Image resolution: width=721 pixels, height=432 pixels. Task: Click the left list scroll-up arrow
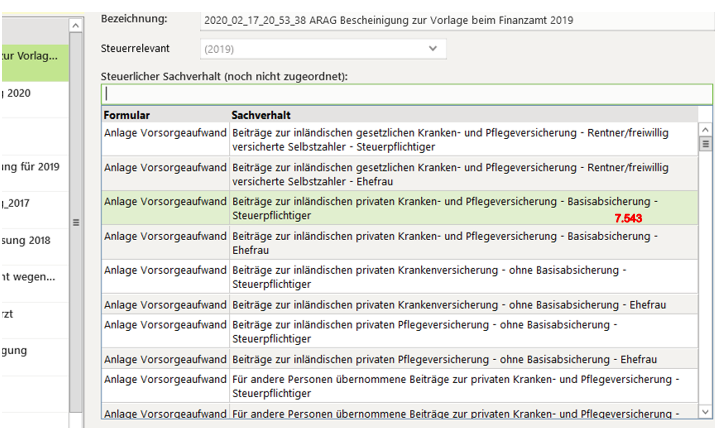(x=76, y=26)
